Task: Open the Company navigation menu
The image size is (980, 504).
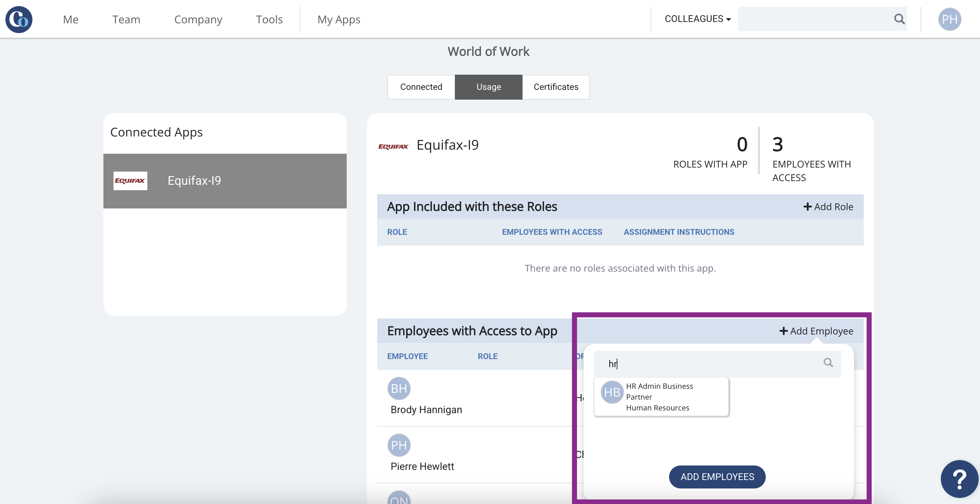Action: (198, 19)
